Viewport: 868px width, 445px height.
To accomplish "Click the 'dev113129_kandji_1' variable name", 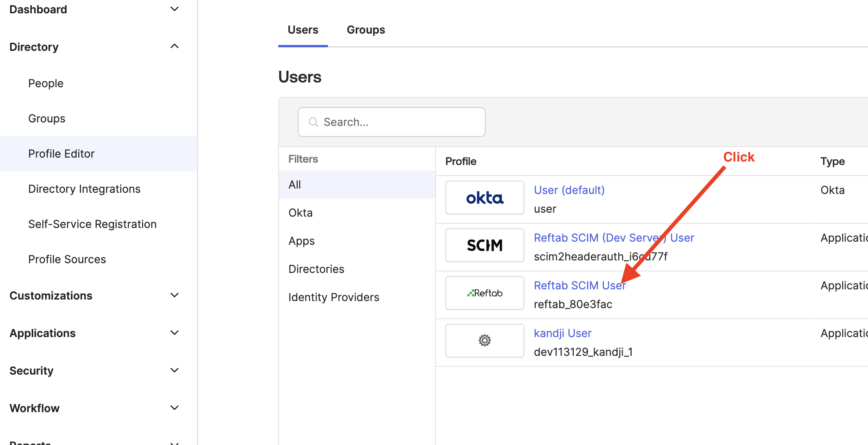I will point(583,352).
